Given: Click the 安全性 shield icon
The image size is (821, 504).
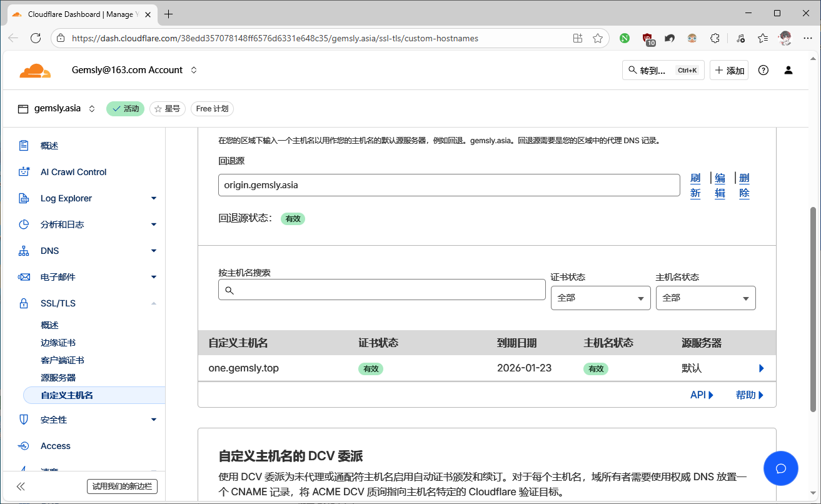Looking at the screenshot, I should (x=24, y=419).
